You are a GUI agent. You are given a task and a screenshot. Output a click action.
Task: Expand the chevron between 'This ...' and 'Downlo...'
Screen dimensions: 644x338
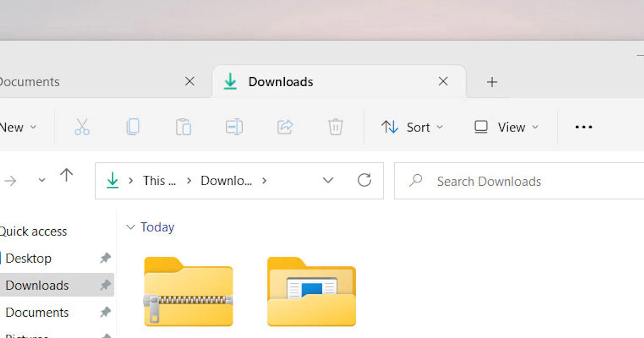(x=189, y=181)
